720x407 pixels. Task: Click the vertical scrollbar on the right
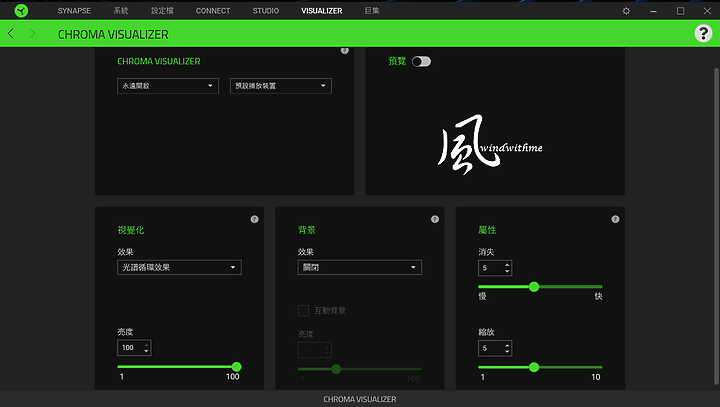[x=715, y=226]
